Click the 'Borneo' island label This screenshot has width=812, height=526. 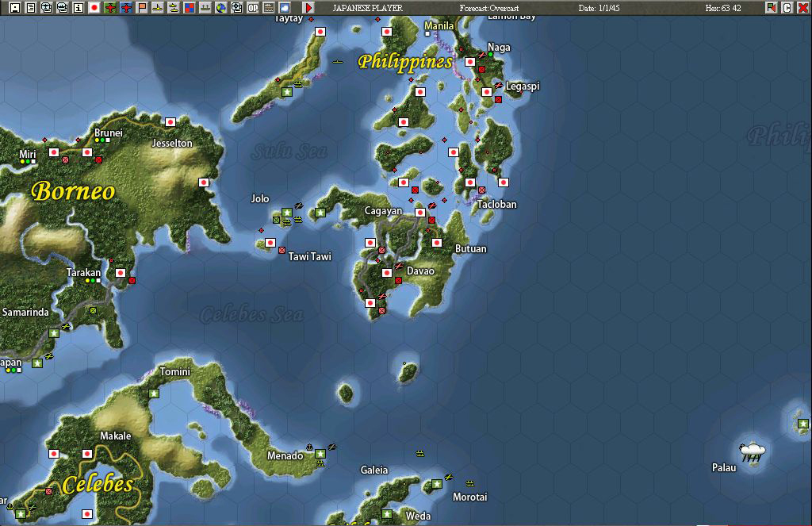tap(73, 191)
